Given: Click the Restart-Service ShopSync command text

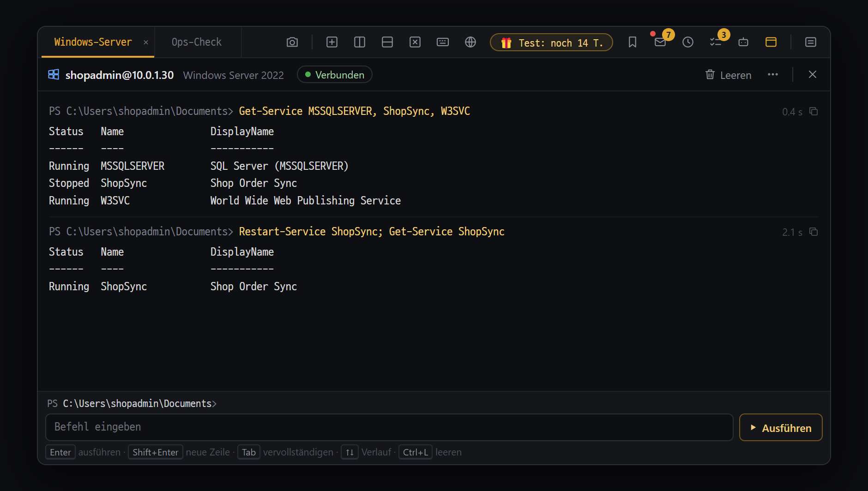Looking at the screenshot, I should coord(372,232).
